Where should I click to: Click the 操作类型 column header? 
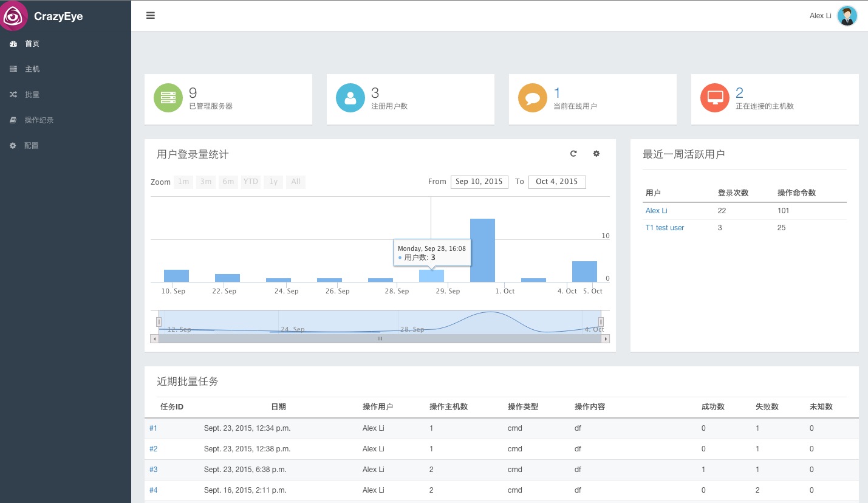pos(523,407)
